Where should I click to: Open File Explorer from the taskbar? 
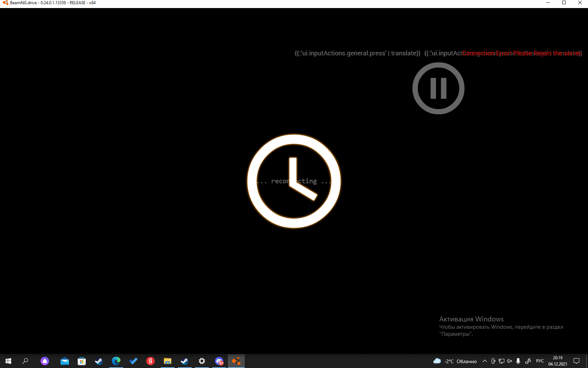click(167, 361)
